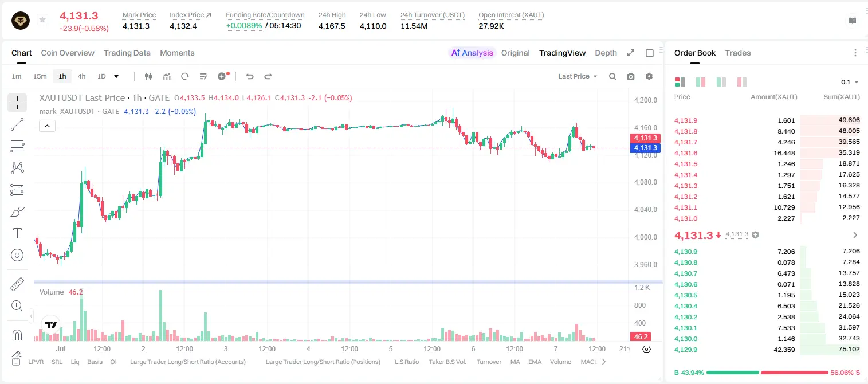This screenshot has width=868, height=384.
Task: Select the 4,131.6 ask price row
Action: tap(767, 153)
